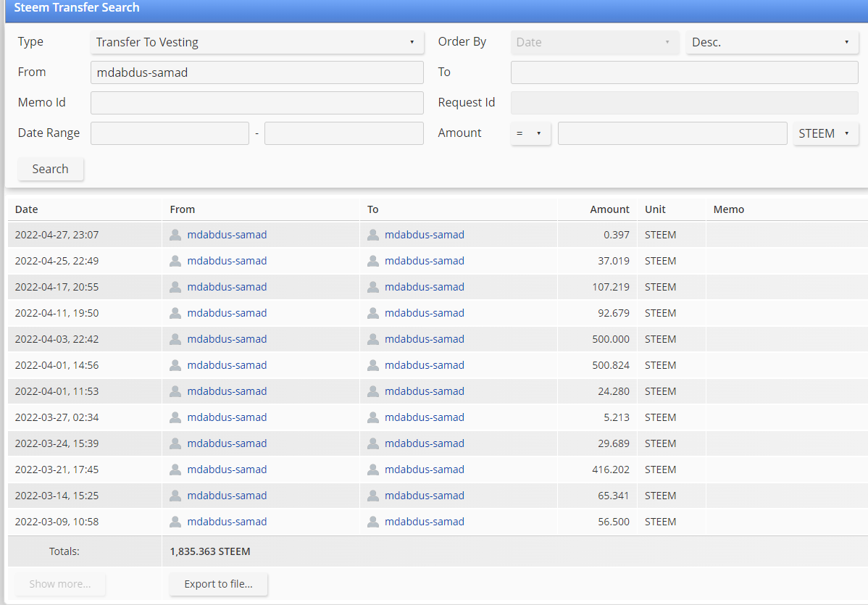Image resolution: width=868 pixels, height=605 pixels.
Task: Select the date 2022-03-14, 15:25
Action: [57, 496]
